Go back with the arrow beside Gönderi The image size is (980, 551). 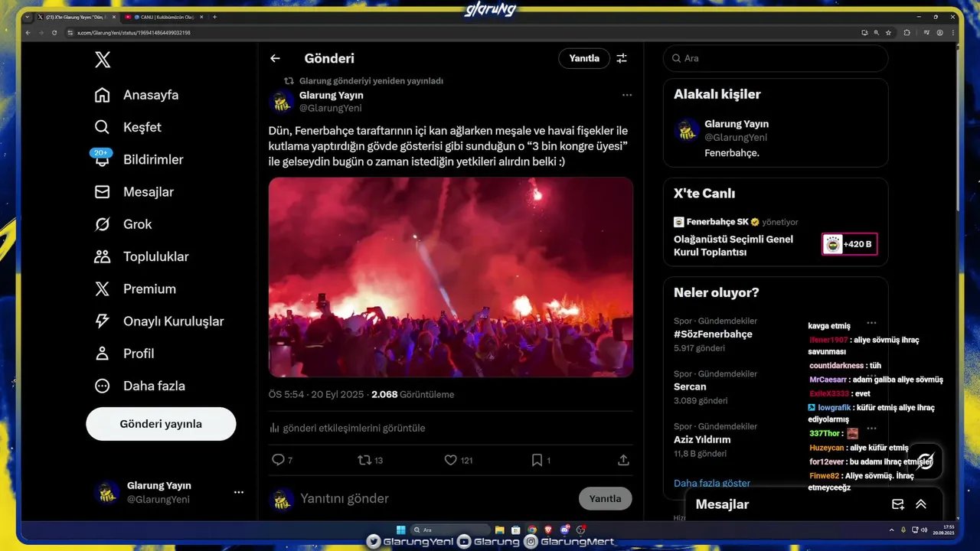coord(275,58)
